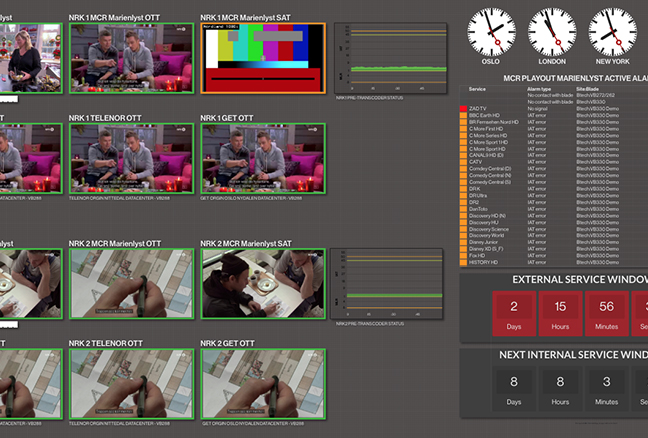Select the Comedy Central (S) alarm row
Image resolution: width=648 pixels, height=438 pixels.
[554, 182]
